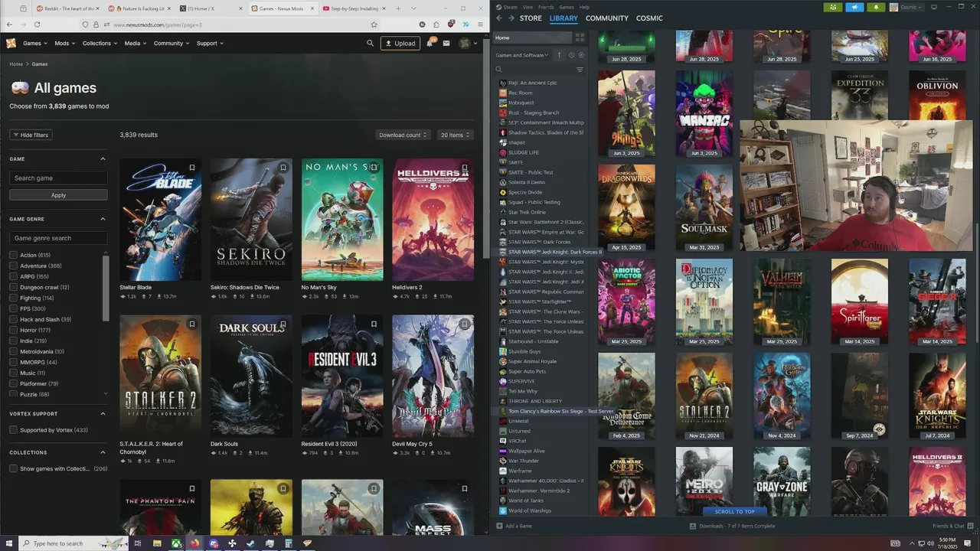Check the Dungeon crawl genre filter
The image size is (980, 551).
13,287
